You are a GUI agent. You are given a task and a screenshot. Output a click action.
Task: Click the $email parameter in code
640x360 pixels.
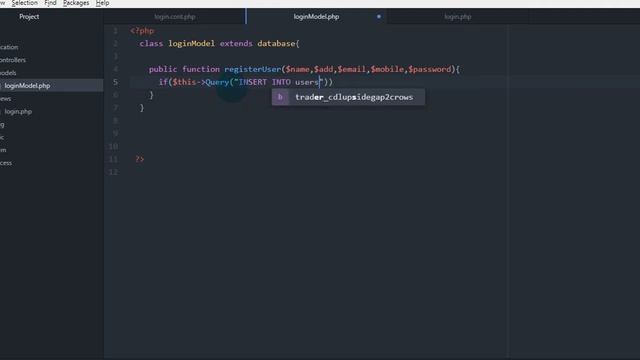(351, 69)
